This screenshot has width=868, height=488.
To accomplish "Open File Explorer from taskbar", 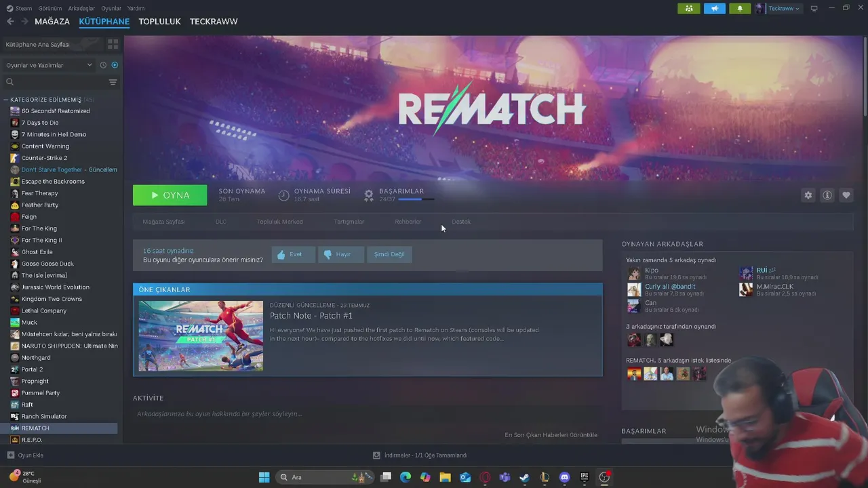I will click(x=446, y=477).
